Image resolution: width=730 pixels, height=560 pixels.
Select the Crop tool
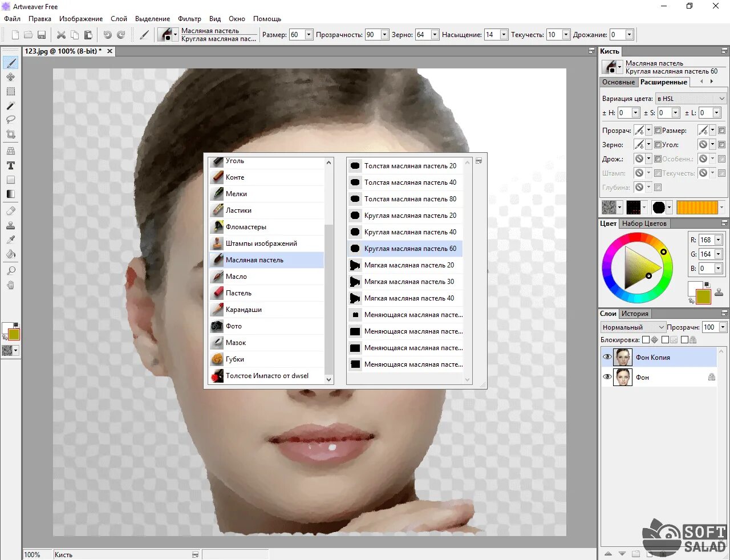[11, 135]
